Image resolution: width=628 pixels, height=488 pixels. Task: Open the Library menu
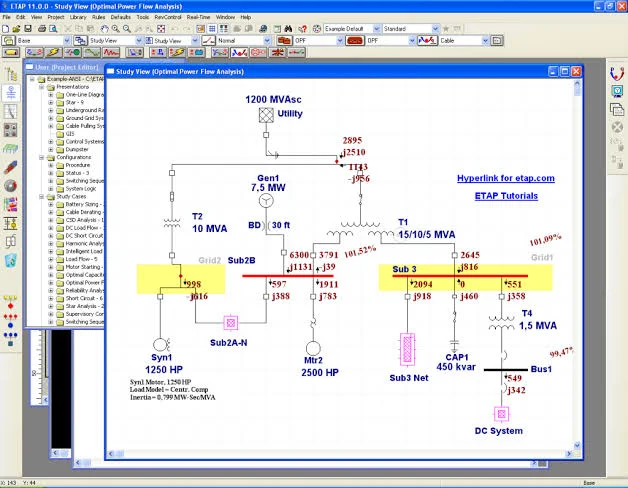click(78, 17)
